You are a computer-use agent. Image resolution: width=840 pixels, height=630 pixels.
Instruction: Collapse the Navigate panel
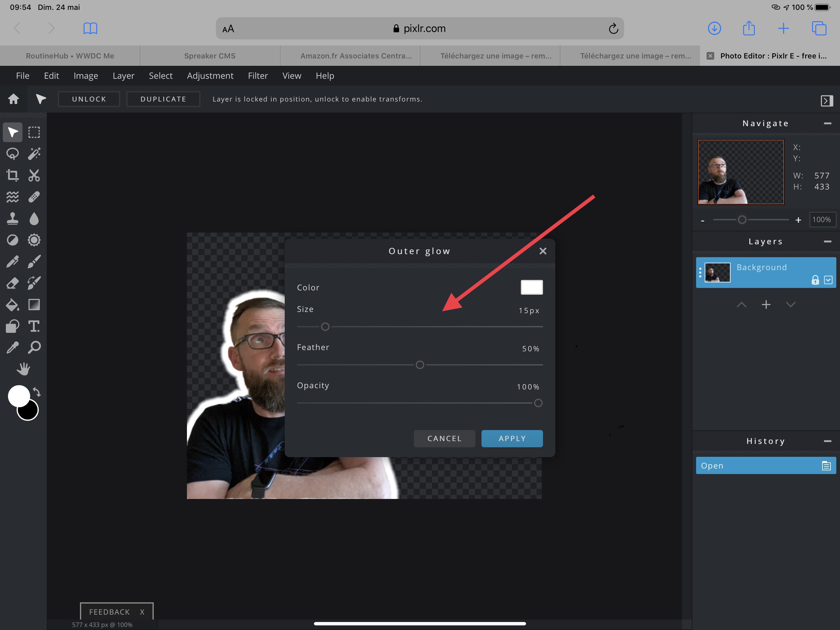coord(827,123)
